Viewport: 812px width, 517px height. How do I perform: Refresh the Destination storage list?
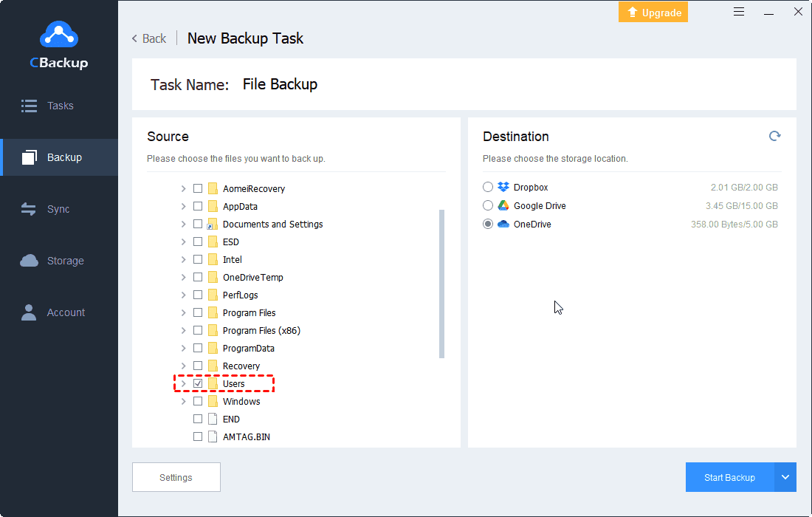[x=774, y=136]
